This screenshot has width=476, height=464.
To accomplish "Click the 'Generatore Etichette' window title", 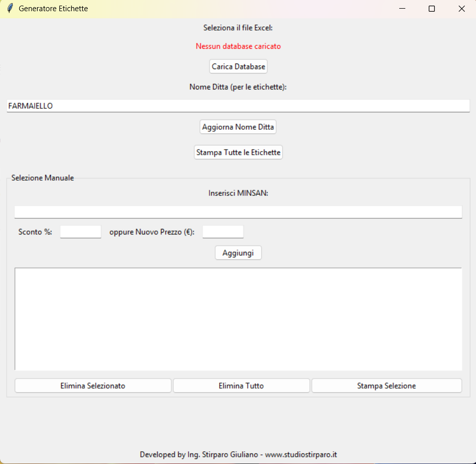I will click(x=53, y=9).
